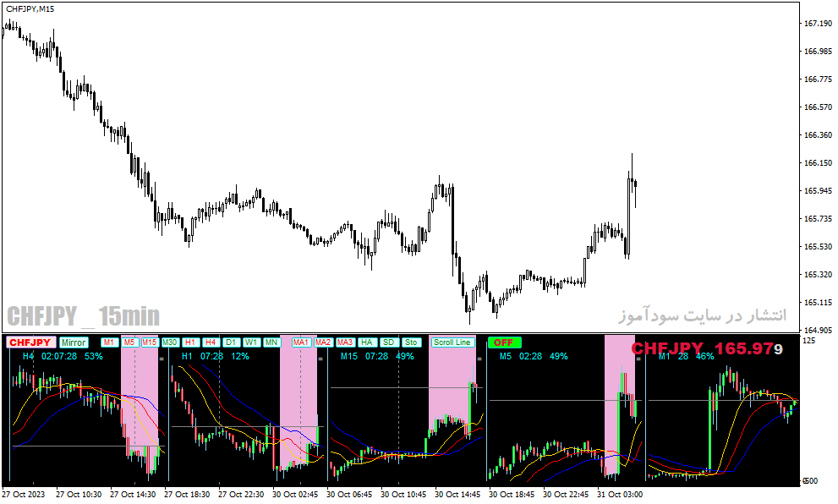The width and height of the screenshot is (838, 504).
Task: Toggle the H4 timeframe button
Action: click(x=210, y=342)
